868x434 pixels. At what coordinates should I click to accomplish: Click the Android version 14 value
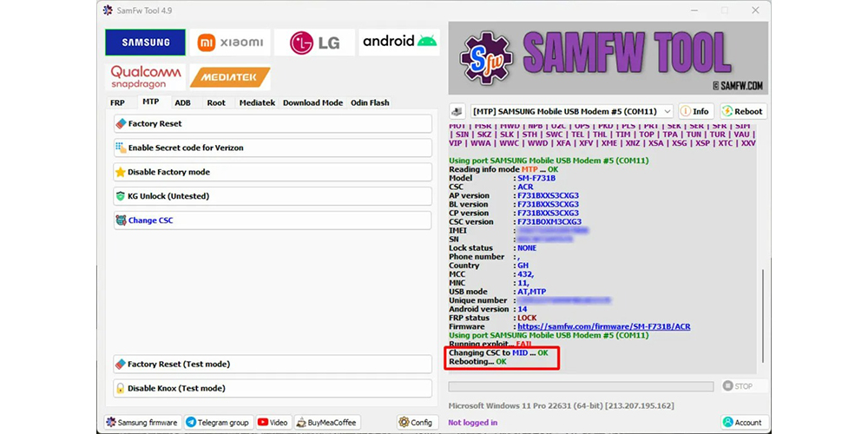click(522, 309)
